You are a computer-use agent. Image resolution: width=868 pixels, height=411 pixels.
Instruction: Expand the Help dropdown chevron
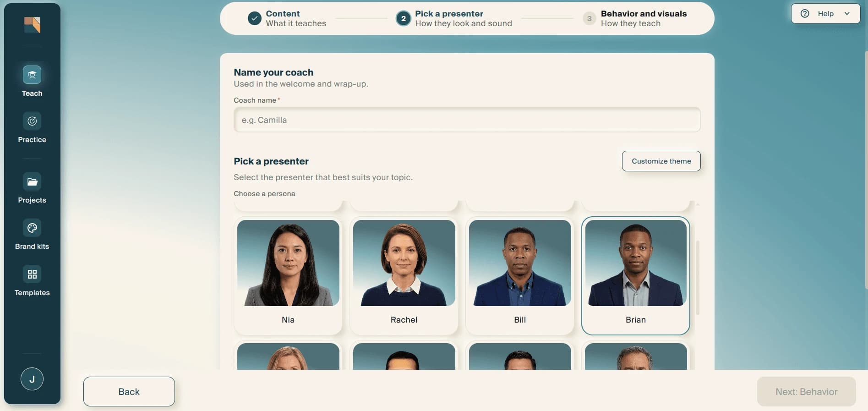(x=847, y=14)
